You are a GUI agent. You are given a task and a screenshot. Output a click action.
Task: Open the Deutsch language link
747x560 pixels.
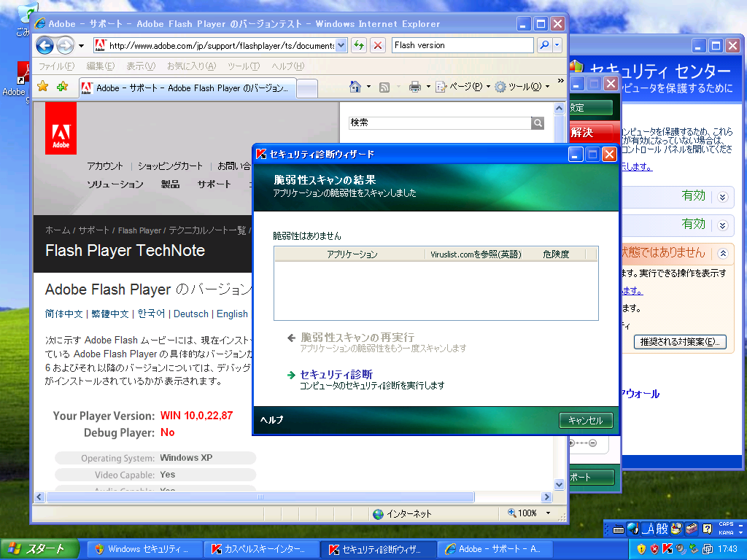click(x=191, y=314)
